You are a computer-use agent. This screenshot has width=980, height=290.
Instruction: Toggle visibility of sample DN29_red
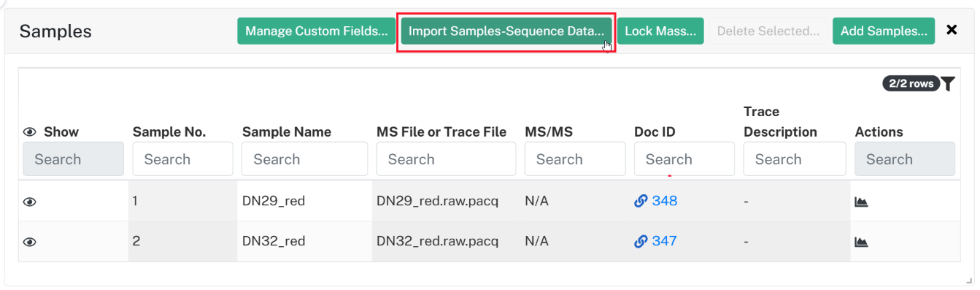pos(30,202)
